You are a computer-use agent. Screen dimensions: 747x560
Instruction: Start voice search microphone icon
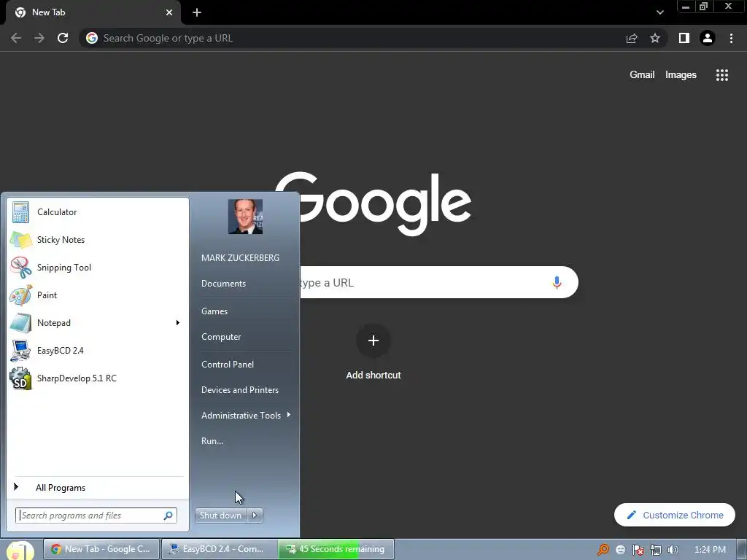point(557,282)
